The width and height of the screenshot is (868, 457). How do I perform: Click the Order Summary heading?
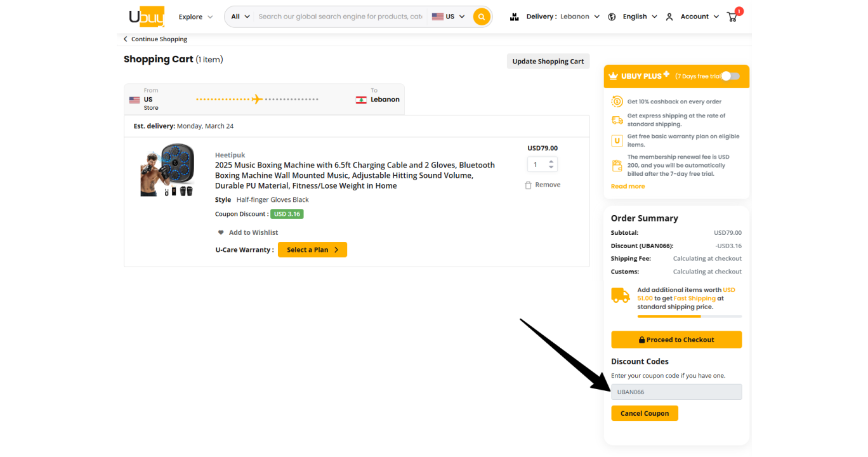click(645, 218)
